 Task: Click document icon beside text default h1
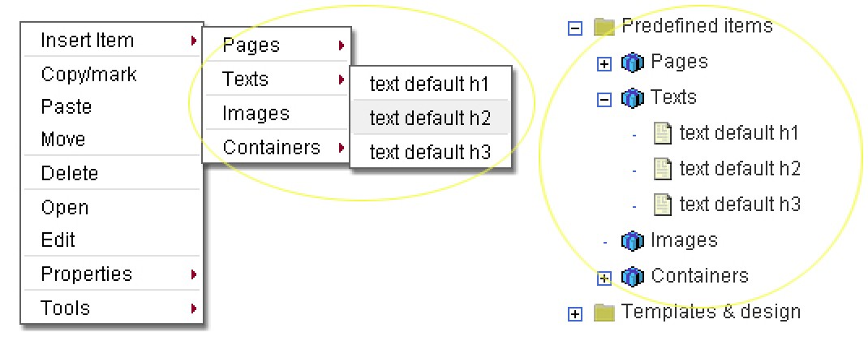(x=663, y=133)
